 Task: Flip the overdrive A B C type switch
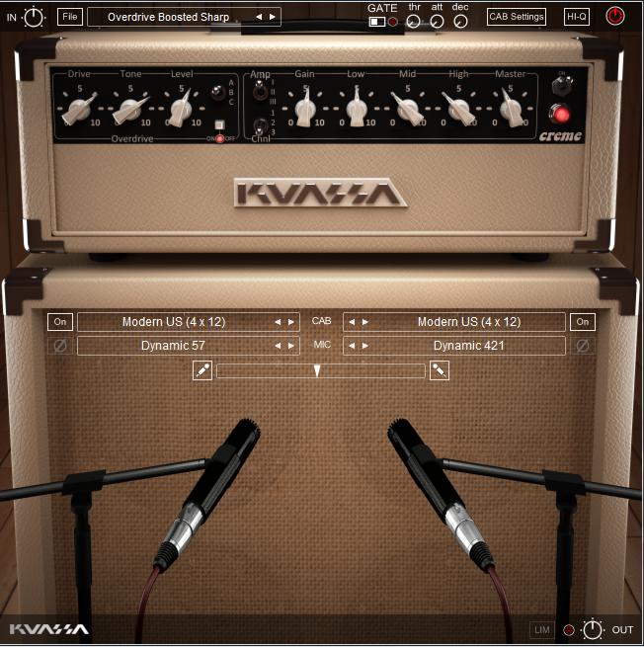[x=217, y=93]
